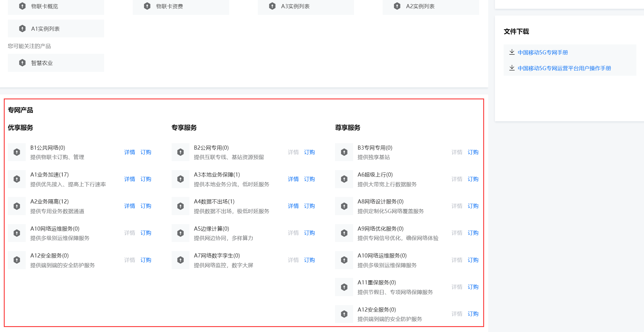Download 中国移动5G专网手册 file link
This screenshot has height=332, width=644.
coord(543,53)
